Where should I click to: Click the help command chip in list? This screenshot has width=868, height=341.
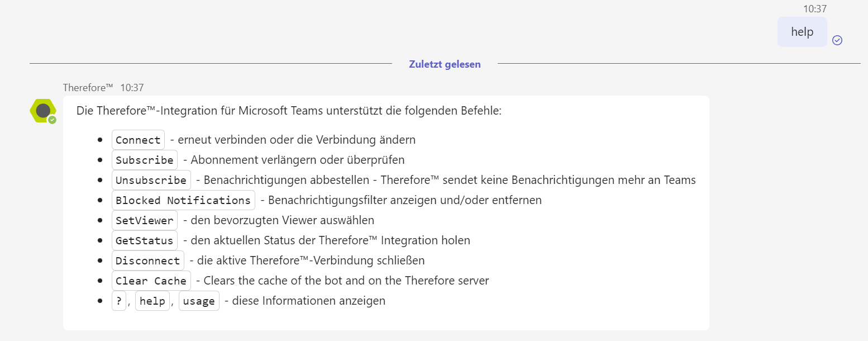tap(152, 301)
